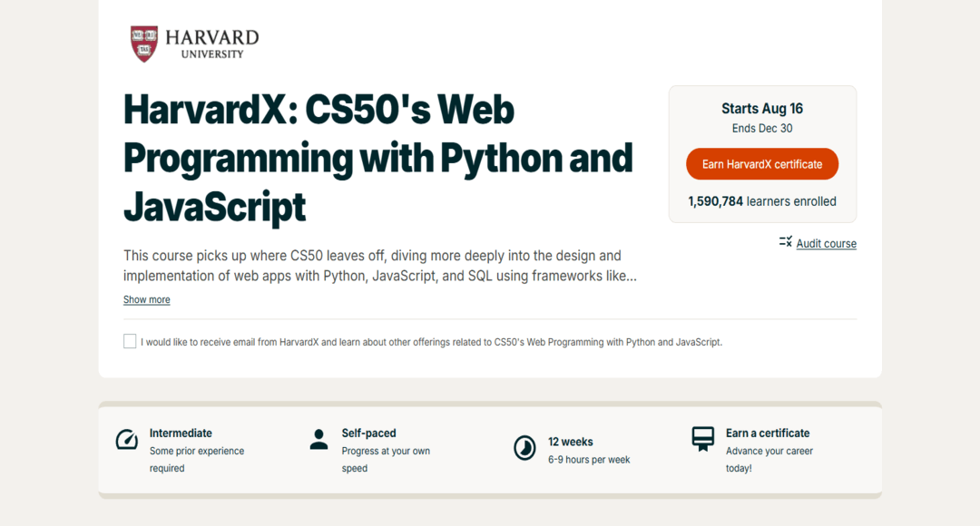Click the Self-paced person icon
Image resolution: width=980 pixels, height=526 pixels.
318,440
